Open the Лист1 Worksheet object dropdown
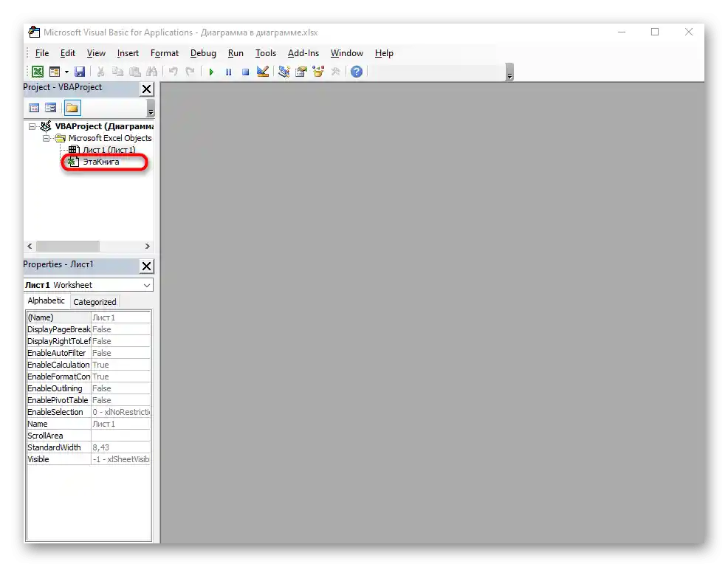Screen dimensions: 728x567 tap(147, 285)
